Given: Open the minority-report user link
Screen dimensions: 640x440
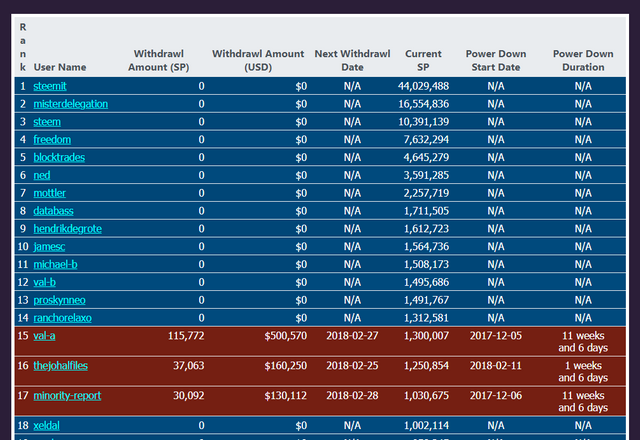Looking at the screenshot, I should coord(67,396).
